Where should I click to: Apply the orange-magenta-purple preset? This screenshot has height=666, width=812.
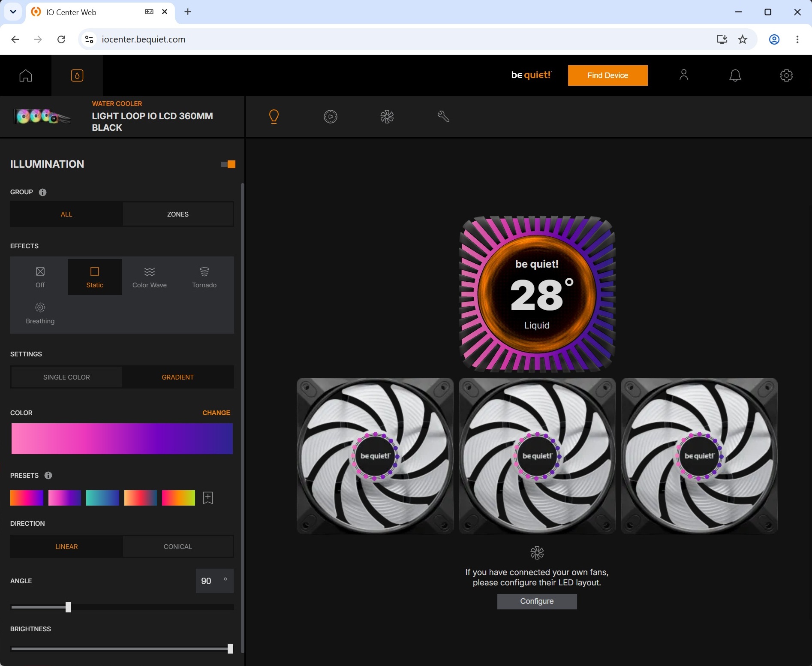click(27, 498)
